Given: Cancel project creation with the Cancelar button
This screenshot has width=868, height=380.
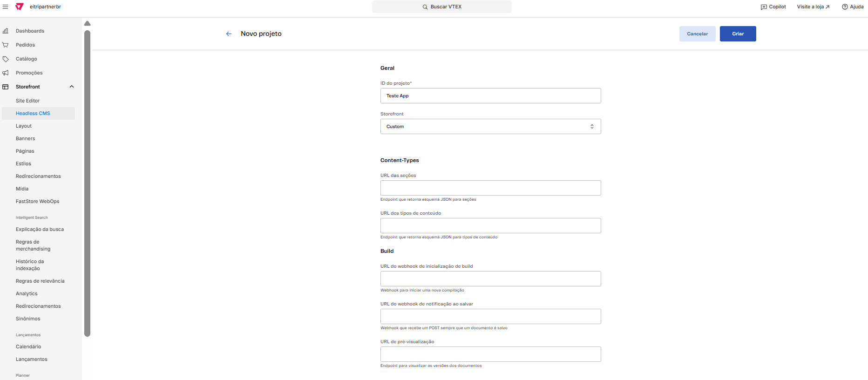Looking at the screenshot, I should pyautogui.click(x=697, y=34).
